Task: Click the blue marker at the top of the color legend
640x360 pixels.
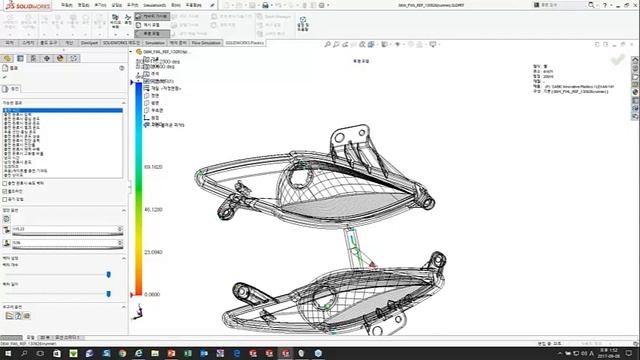Action: [132, 82]
